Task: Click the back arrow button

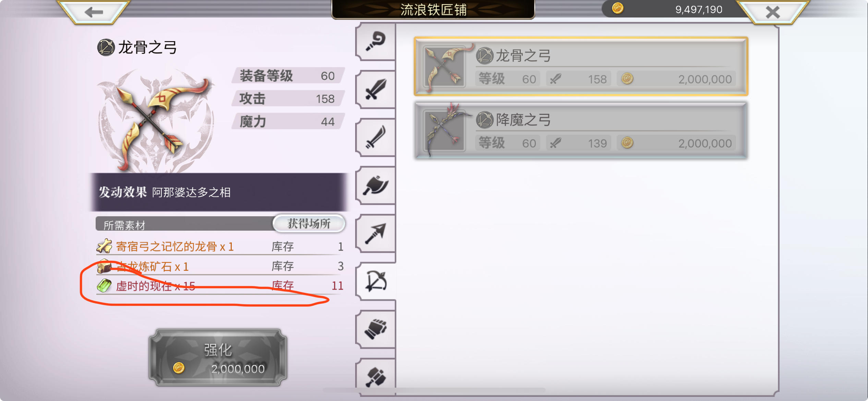Action: click(94, 12)
